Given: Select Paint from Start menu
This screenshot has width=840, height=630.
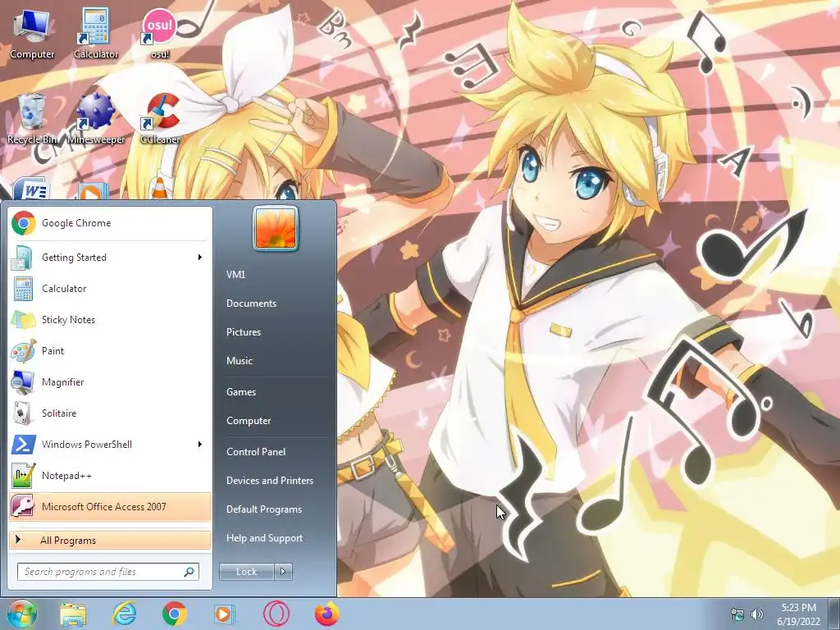Looking at the screenshot, I should click(x=110, y=351).
